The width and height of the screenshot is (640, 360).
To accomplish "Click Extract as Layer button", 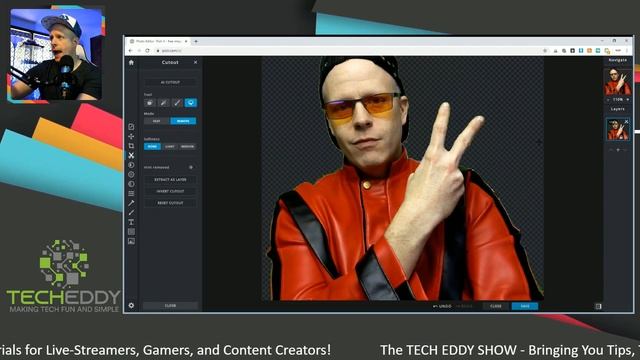I will [170, 180].
